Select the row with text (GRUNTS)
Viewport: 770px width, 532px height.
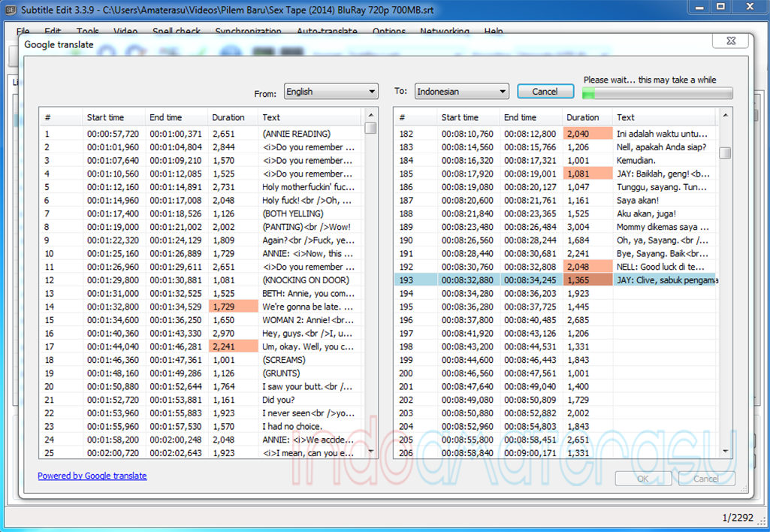point(202,373)
